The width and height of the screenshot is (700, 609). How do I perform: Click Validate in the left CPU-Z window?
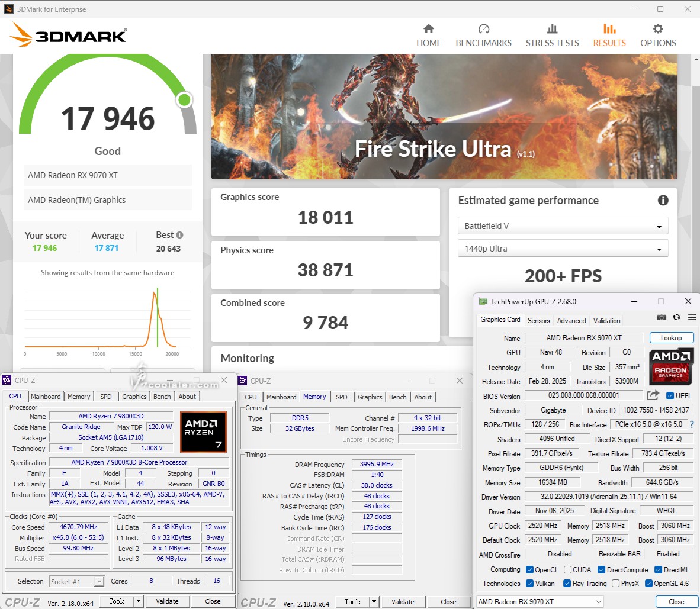167,601
